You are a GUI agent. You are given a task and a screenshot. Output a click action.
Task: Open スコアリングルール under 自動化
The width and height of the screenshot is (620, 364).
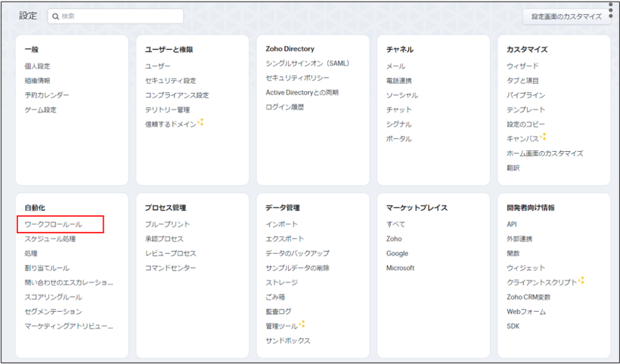(x=53, y=298)
